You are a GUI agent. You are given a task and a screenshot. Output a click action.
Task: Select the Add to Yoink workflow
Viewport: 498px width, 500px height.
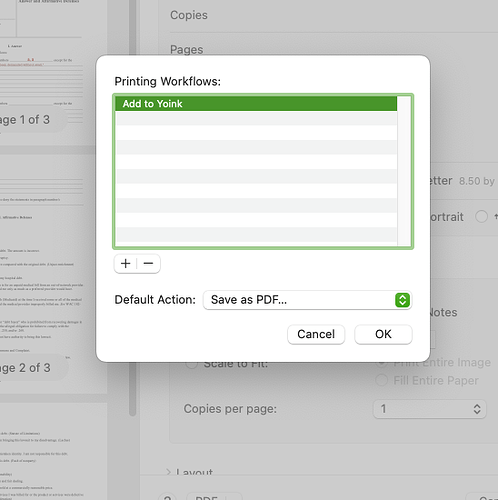[256, 104]
